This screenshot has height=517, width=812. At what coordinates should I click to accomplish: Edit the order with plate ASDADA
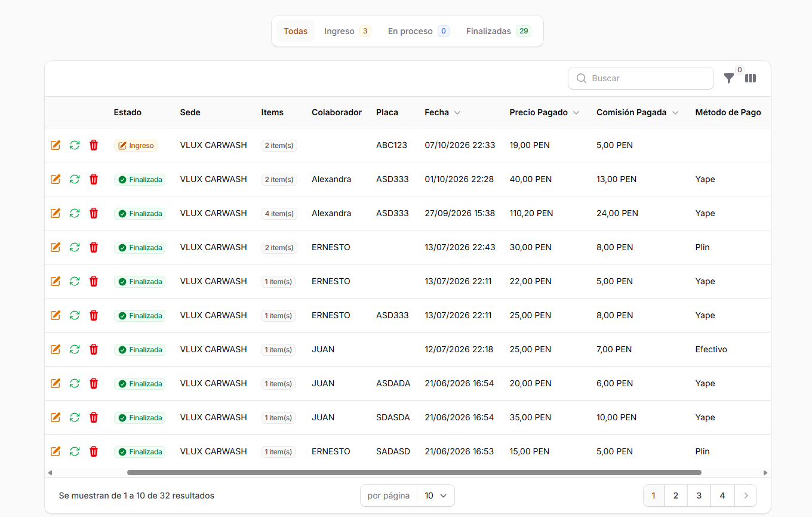[x=56, y=383]
